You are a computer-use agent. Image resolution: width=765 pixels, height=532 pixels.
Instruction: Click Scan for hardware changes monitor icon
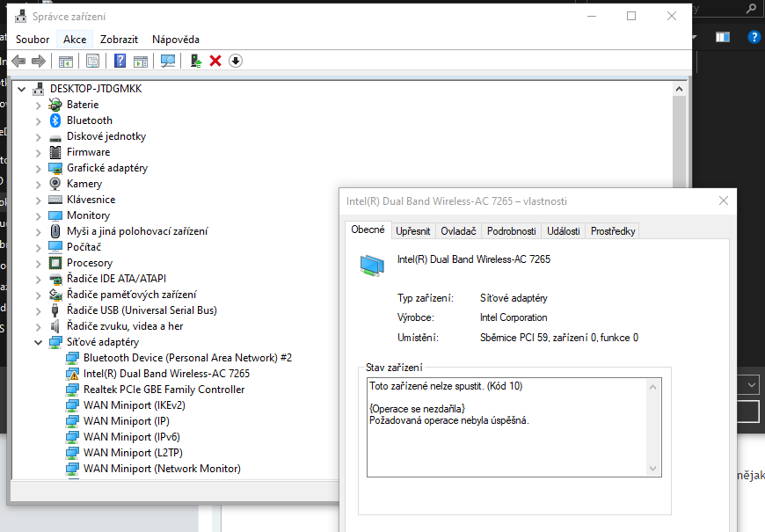tap(168, 61)
